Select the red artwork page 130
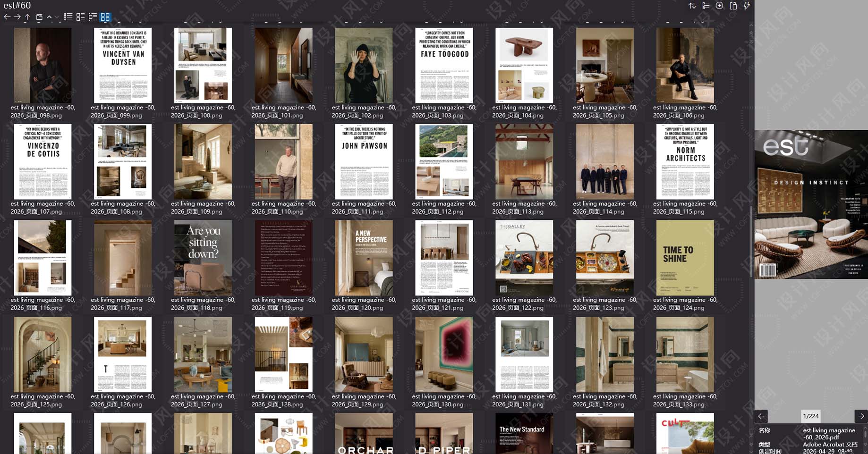Viewport: 868px width, 454px height. [444, 354]
